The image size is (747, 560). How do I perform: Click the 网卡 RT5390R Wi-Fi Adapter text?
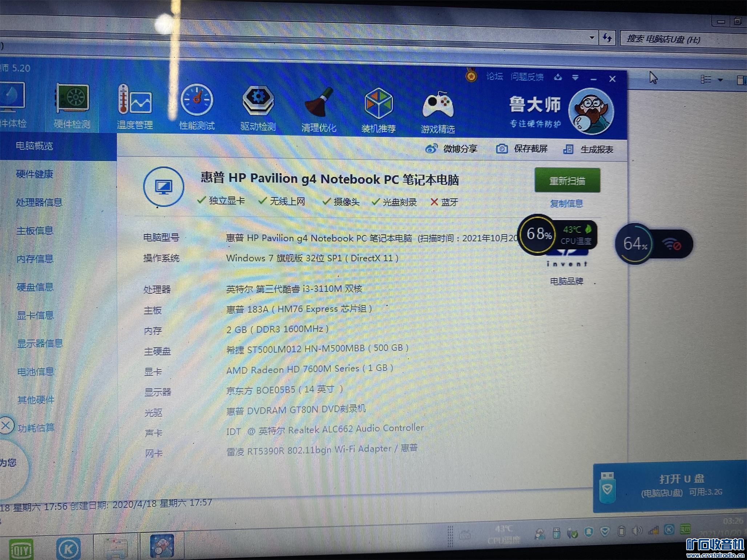point(322,450)
